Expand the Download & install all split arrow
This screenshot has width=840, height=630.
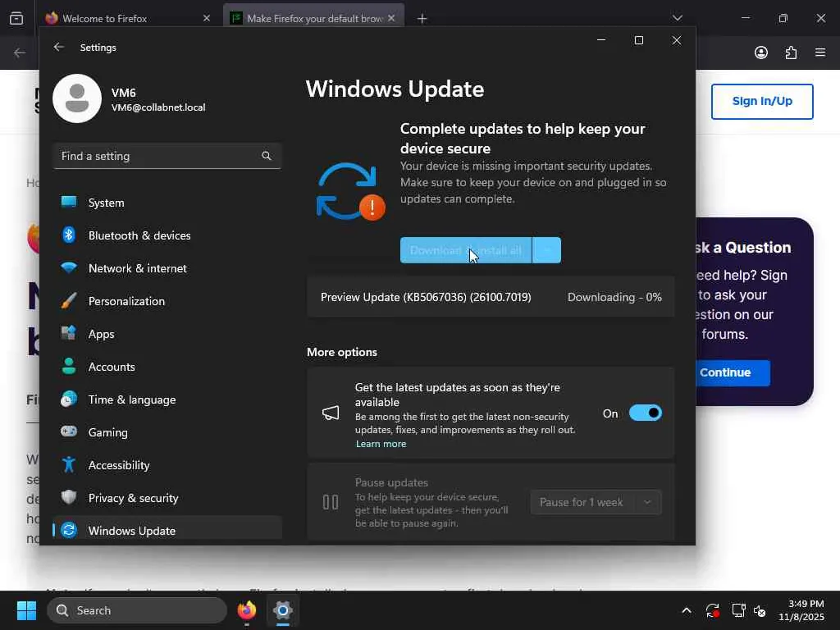547,250
